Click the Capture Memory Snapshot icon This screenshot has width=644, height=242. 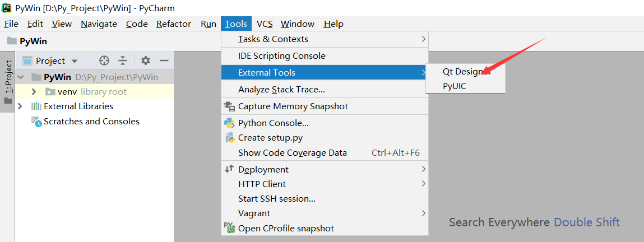coord(229,106)
